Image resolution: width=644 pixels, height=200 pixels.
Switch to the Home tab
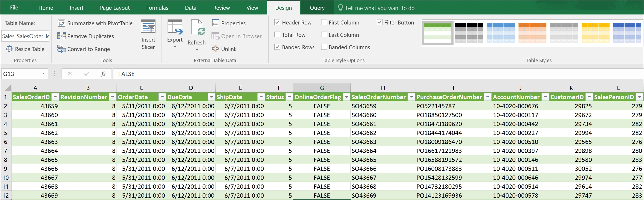pos(46,8)
